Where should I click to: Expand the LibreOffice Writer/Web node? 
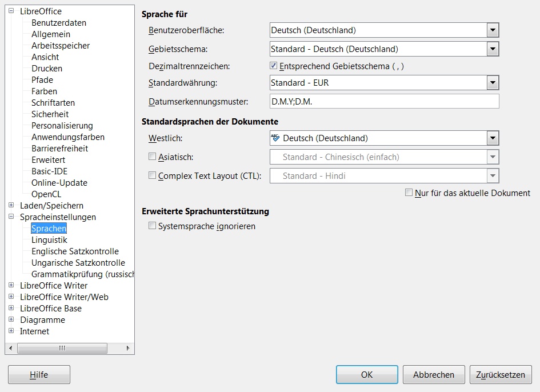click(11, 296)
